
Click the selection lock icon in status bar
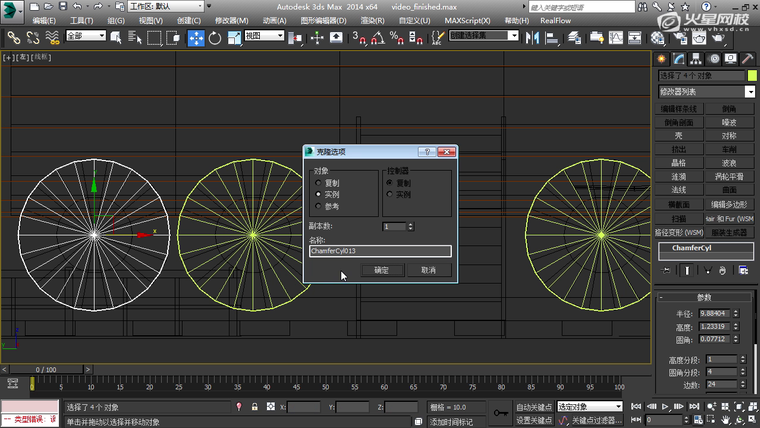255,407
